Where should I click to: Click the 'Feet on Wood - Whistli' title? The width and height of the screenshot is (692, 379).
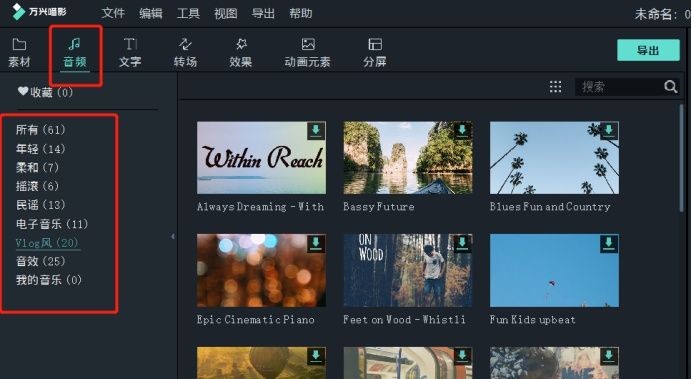pyautogui.click(x=404, y=319)
